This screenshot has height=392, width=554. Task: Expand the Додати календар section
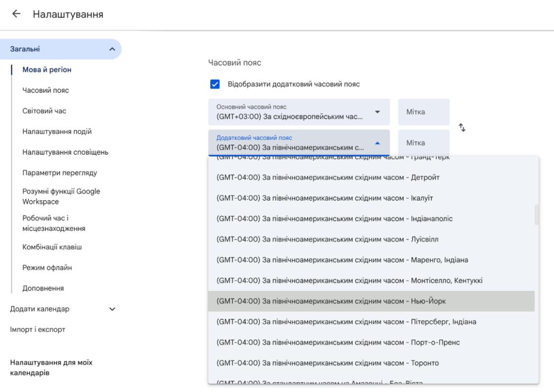112,309
